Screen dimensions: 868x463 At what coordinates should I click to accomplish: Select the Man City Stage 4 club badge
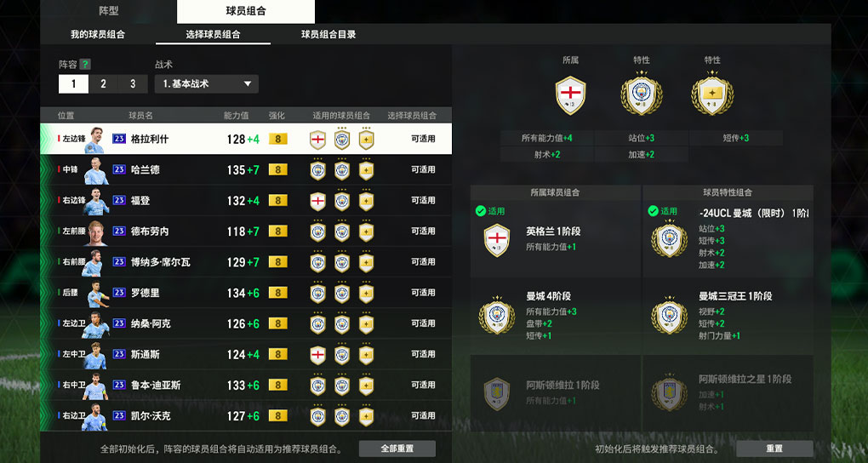(497, 317)
